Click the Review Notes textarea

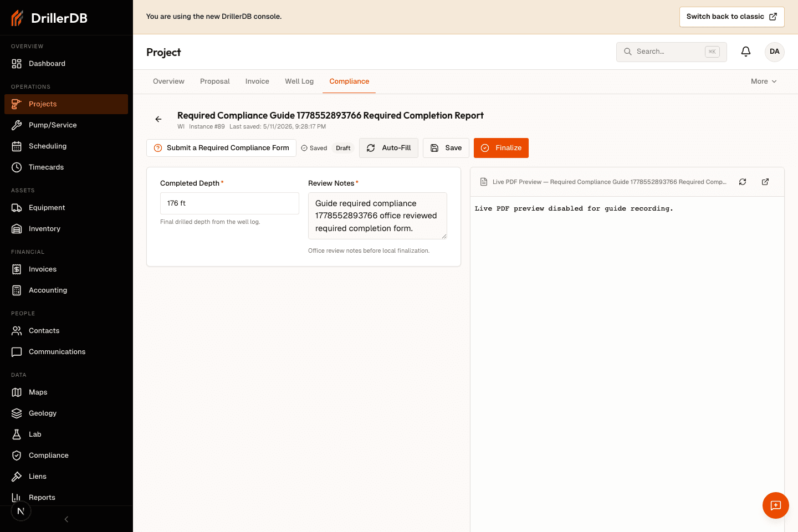(x=377, y=216)
